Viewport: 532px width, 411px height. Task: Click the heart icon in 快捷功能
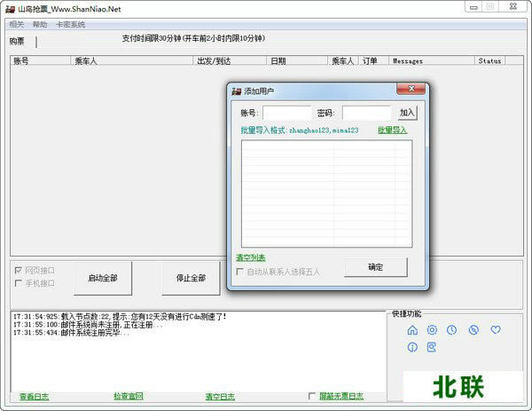point(496,330)
